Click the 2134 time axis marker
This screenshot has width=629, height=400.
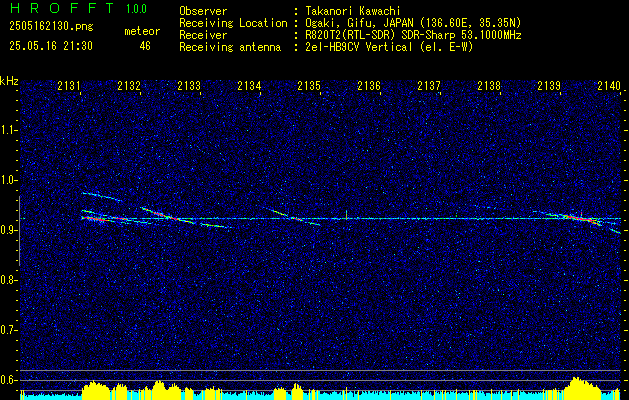249,85
